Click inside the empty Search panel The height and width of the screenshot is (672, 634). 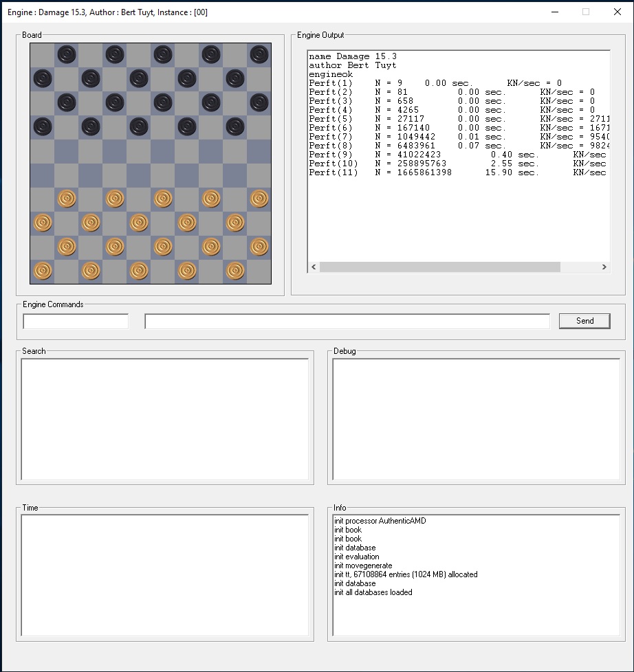165,419
